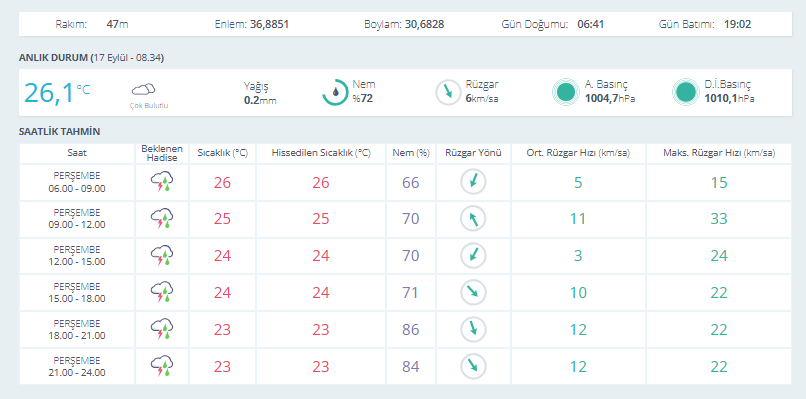Click felt temperature 26 in Hissedilen column
This screenshot has width=806, height=399.
tap(321, 183)
